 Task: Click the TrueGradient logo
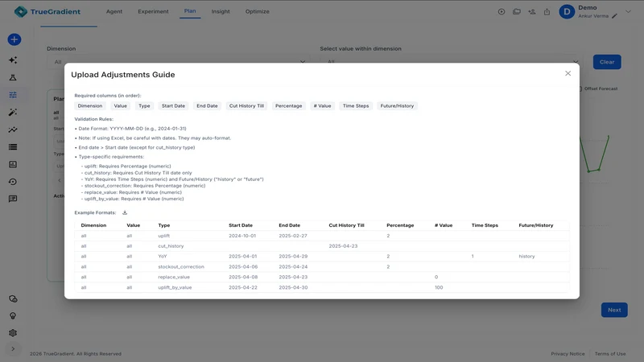click(47, 11)
